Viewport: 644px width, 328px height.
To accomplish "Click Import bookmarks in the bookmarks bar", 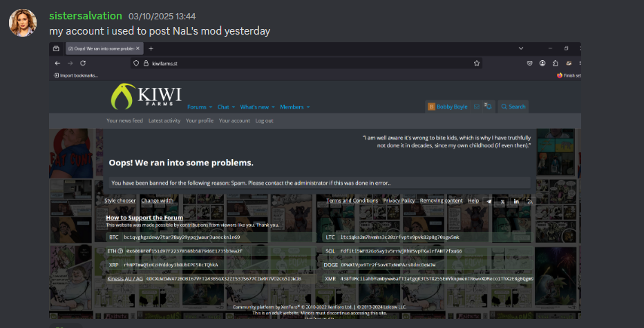I will [76, 75].
